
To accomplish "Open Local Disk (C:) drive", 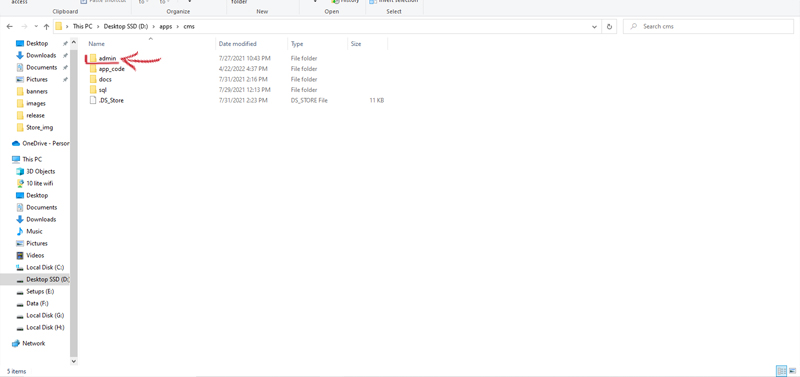I will pyautogui.click(x=45, y=267).
